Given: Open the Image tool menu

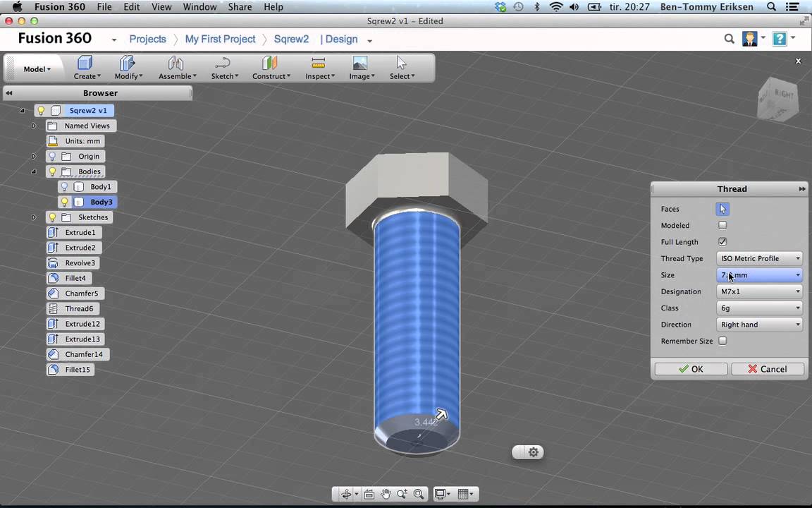Looking at the screenshot, I should tap(362, 68).
